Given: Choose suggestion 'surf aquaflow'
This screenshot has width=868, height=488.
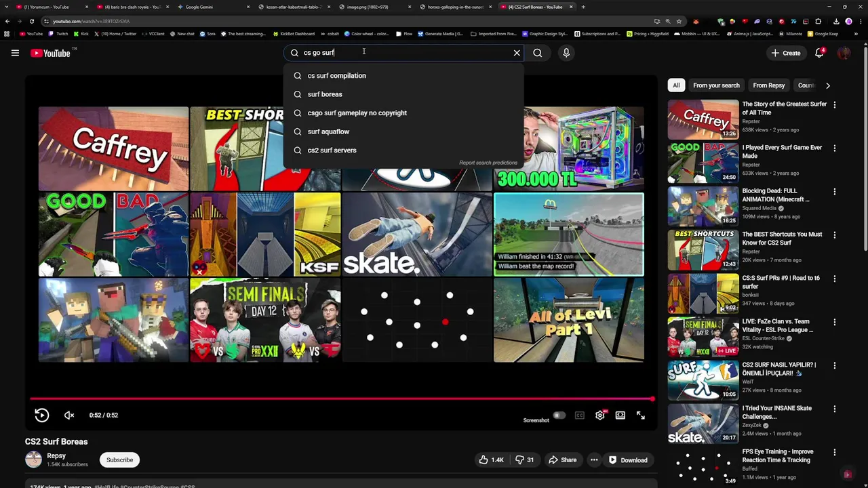Looking at the screenshot, I should [403, 131].
